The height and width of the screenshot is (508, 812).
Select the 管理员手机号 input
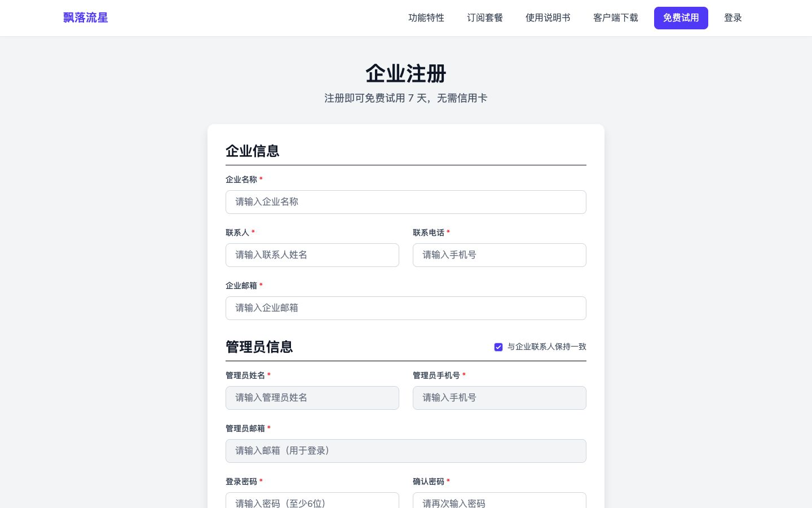tap(500, 398)
